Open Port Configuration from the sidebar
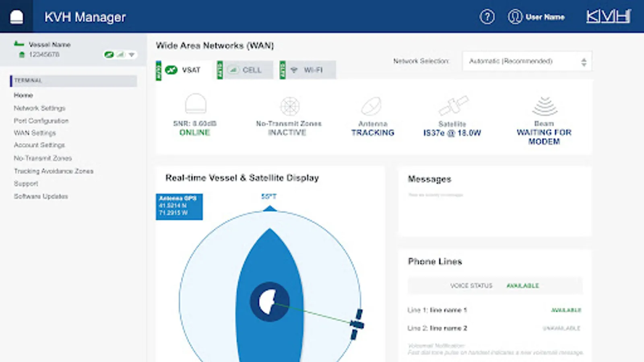Viewport: 644px width, 362px height. (41, 121)
